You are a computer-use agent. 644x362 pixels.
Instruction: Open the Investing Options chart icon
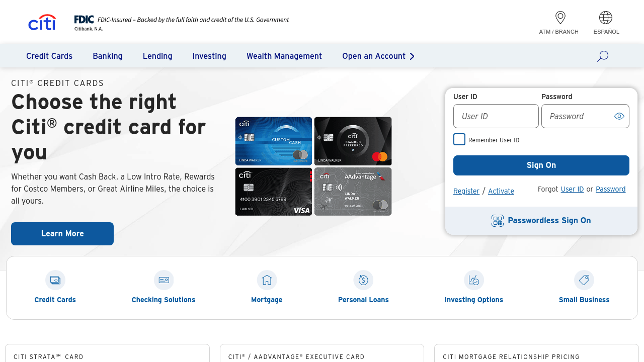pos(473,280)
